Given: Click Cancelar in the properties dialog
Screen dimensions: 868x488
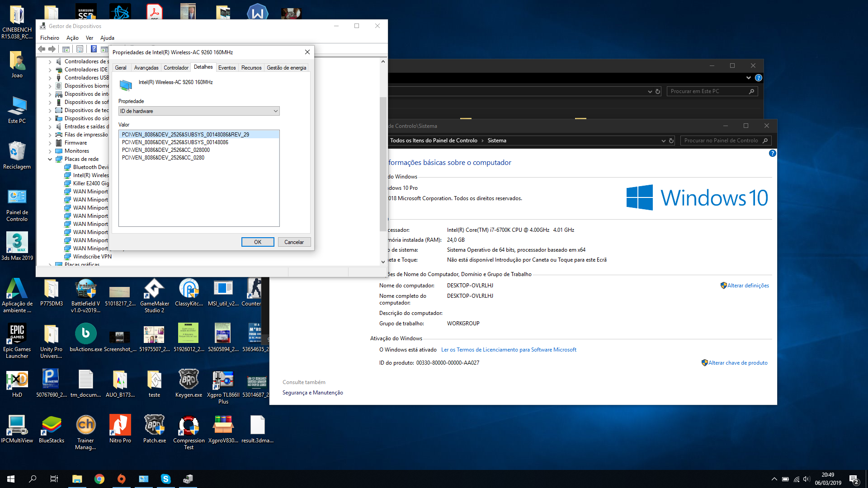Looking at the screenshot, I should tap(294, 242).
